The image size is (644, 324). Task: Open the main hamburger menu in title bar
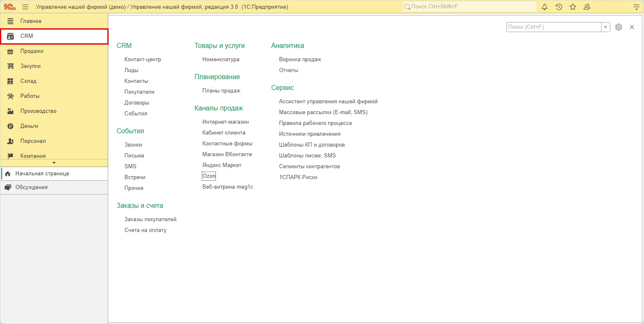pos(25,7)
